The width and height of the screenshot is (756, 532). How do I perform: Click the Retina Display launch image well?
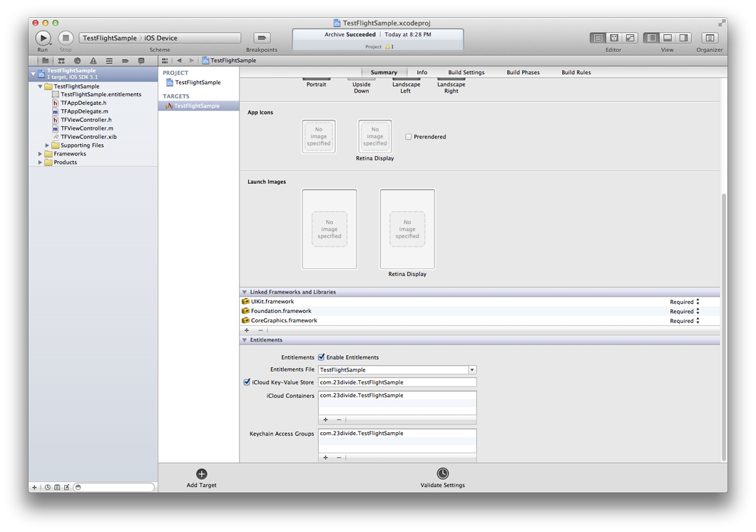coord(407,229)
